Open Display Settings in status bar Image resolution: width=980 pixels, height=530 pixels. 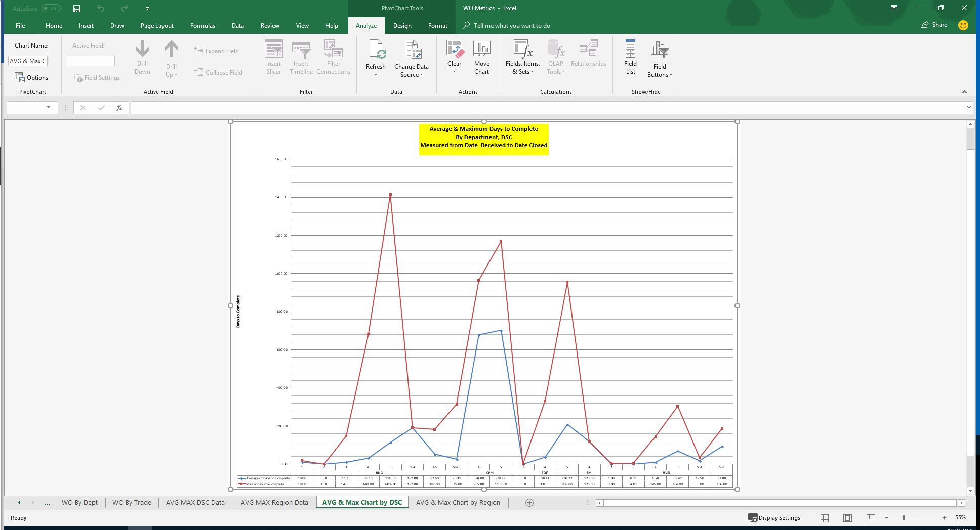(774, 518)
